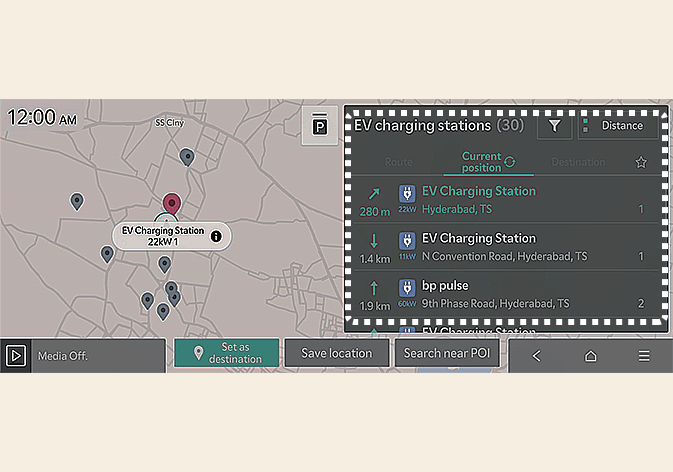Screen dimensions: 673x472
Task: Open the filter funnel icon
Action: [x=555, y=127]
